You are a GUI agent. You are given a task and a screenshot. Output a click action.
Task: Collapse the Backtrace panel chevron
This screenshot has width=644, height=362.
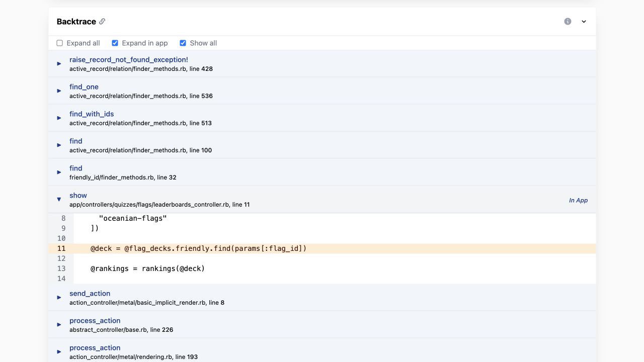coord(584,22)
